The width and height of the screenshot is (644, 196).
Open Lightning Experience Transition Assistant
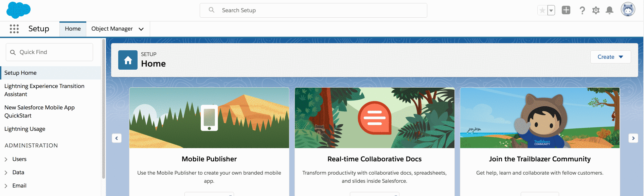(44, 90)
